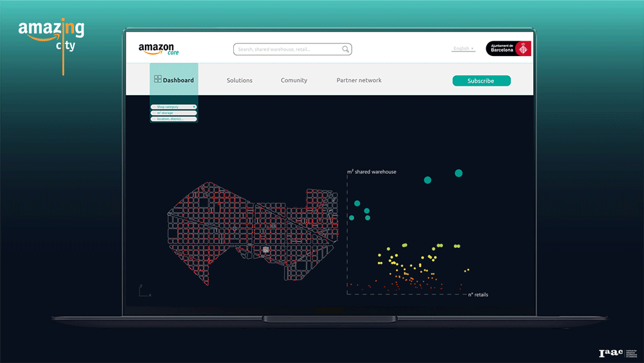Open the Ajuntament de Barcelona badge
The height and width of the screenshot is (363, 644).
click(508, 49)
